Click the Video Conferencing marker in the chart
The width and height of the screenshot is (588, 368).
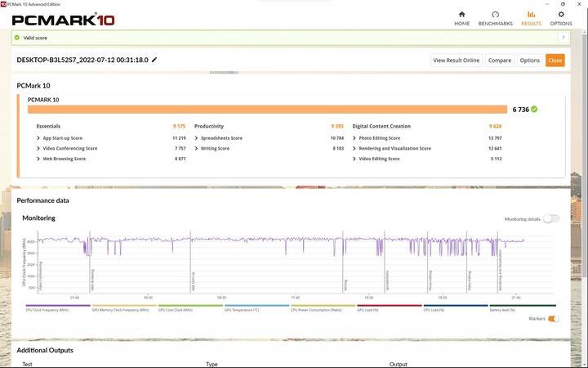coord(41,276)
